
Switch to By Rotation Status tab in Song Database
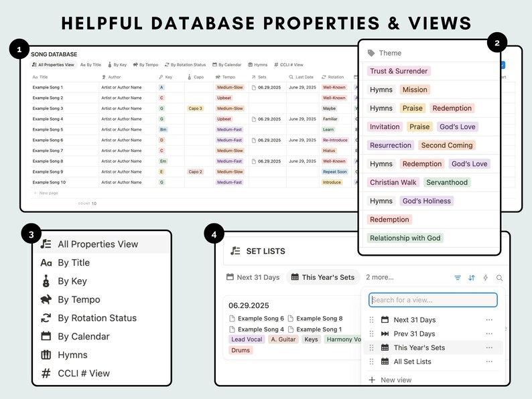coord(185,65)
